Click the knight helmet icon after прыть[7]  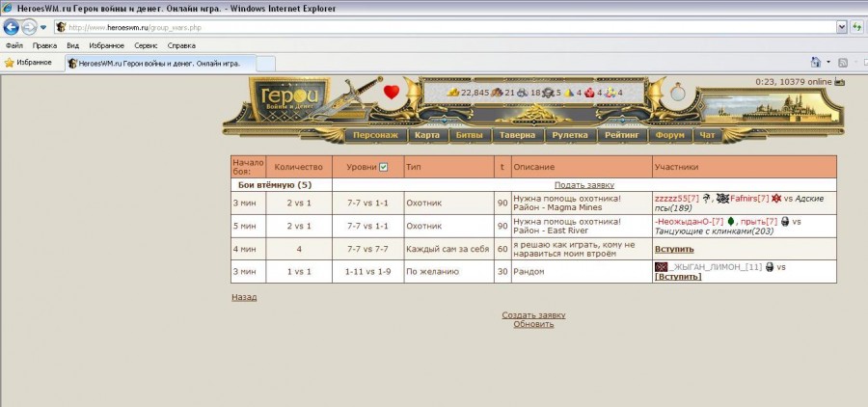pos(785,222)
